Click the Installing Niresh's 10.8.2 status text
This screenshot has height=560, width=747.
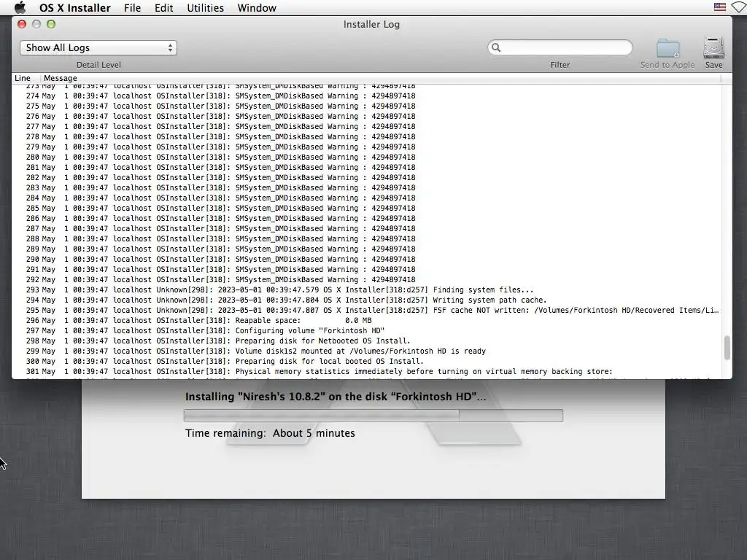tap(336, 397)
